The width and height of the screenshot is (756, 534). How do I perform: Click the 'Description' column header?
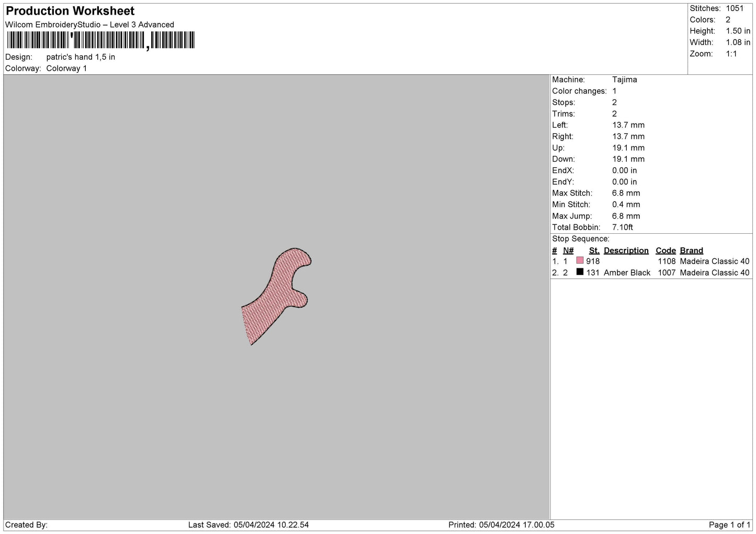pyautogui.click(x=626, y=251)
